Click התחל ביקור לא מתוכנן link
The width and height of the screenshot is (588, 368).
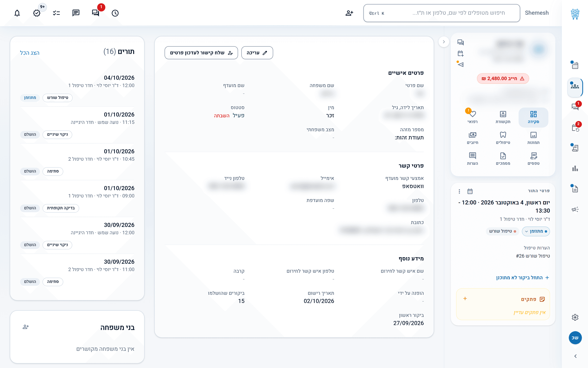[x=522, y=277]
